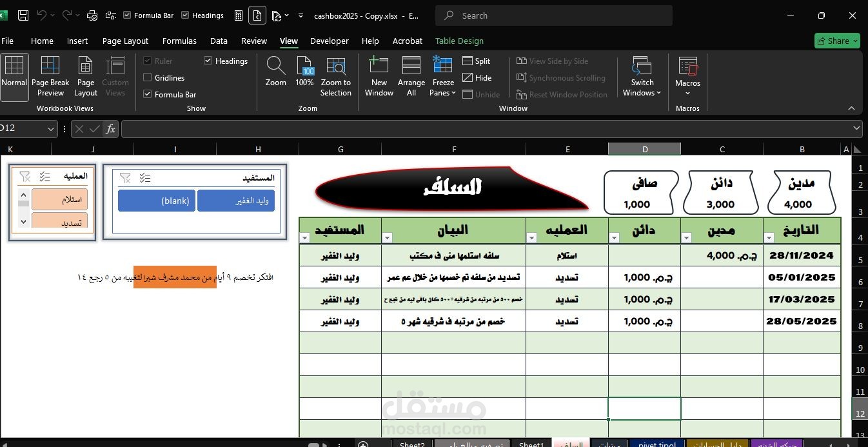Screen dimensions: 868x447
Task: Select cell with date 28/11/2024
Action: tap(802, 255)
